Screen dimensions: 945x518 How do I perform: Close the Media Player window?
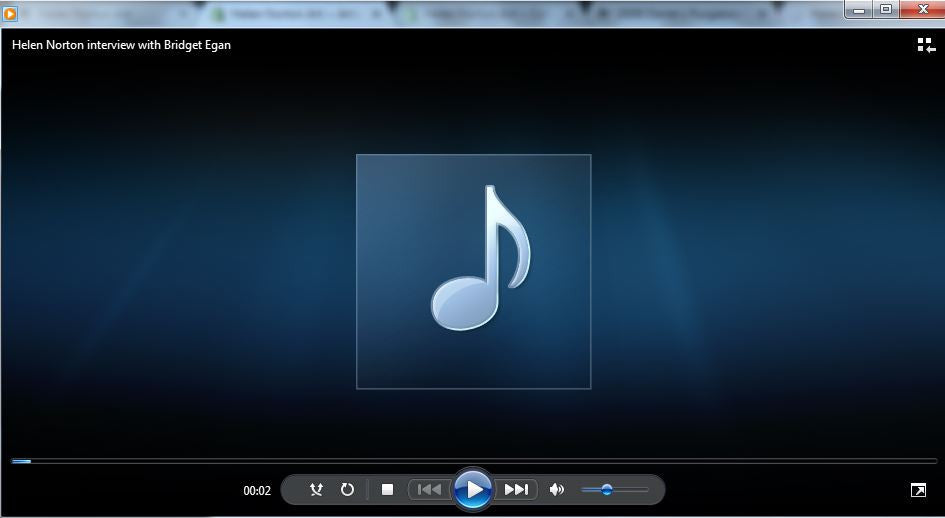[921, 10]
